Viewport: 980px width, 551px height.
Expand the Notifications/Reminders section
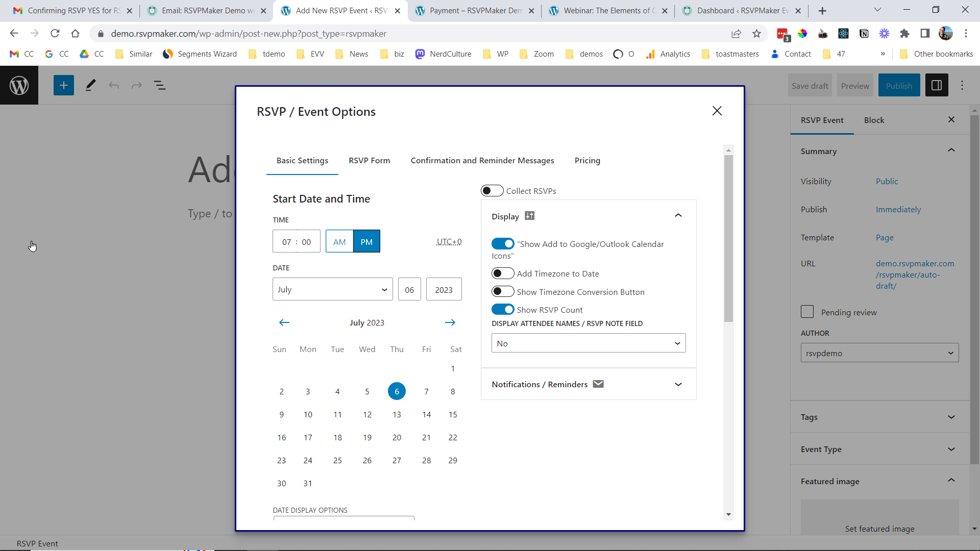click(678, 384)
